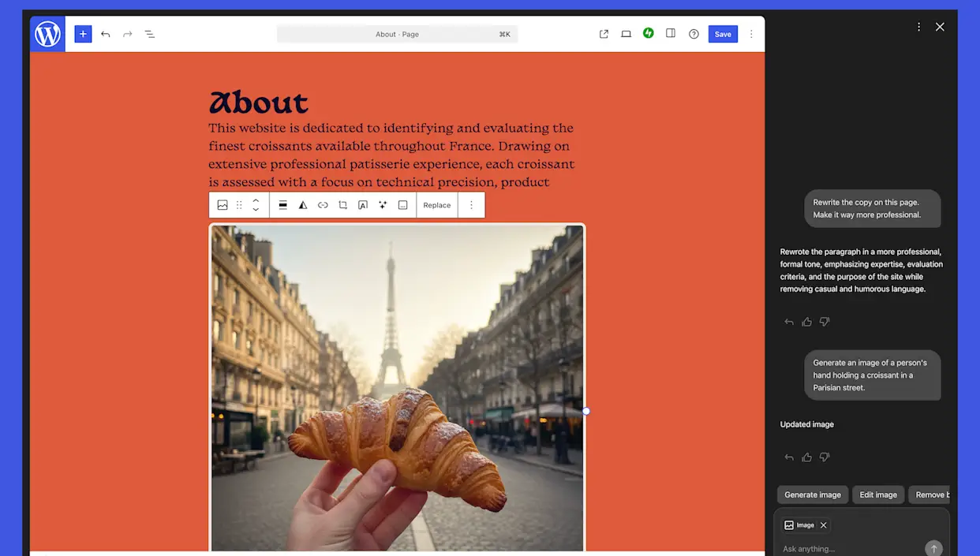The image size is (980, 556).
Task: Open the preview device dropdown
Action: tap(626, 34)
